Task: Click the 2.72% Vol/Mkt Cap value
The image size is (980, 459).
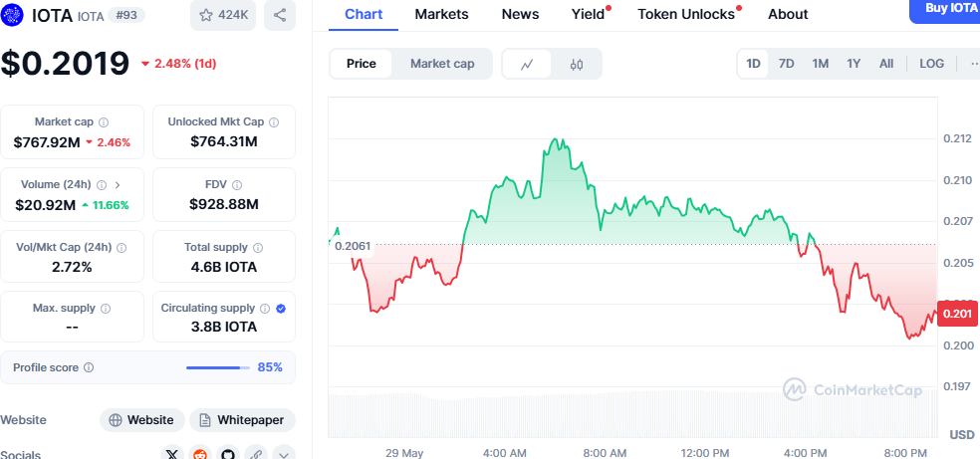Action: point(72,267)
